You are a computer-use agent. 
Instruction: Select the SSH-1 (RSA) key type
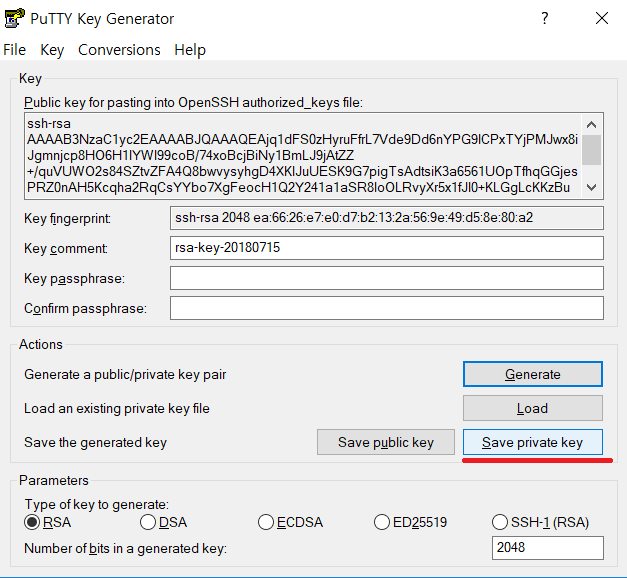540,522
